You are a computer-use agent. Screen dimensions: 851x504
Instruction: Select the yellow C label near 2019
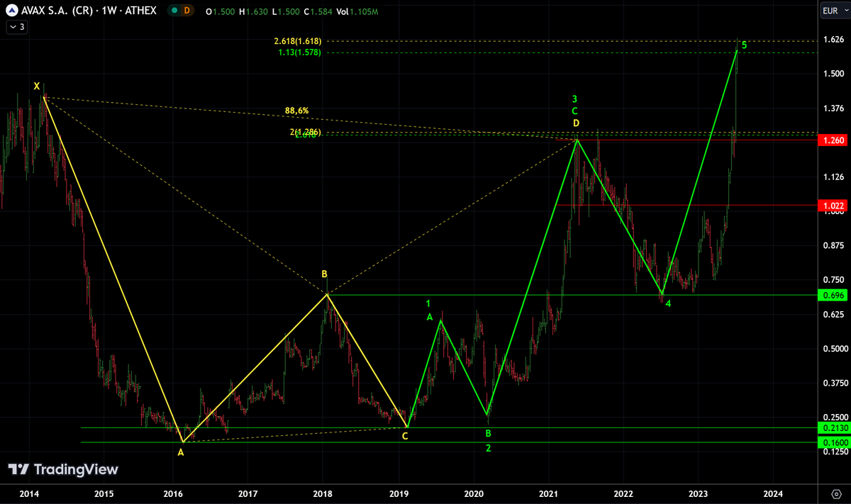405,436
